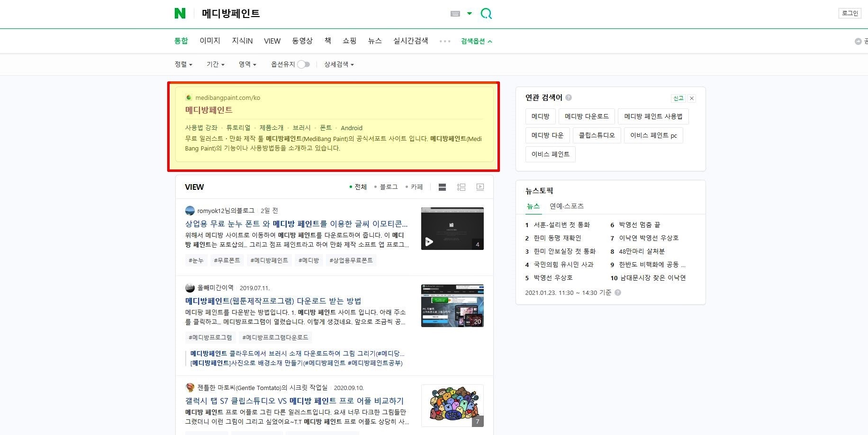The image size is (868, 435).
Task: Switch to card list view icon
Action: [442, 187]
